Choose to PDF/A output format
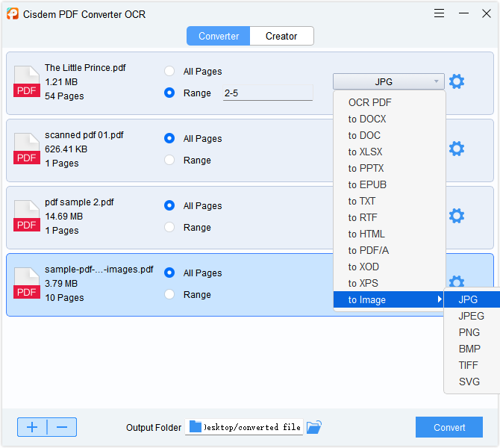 (389, 250)
